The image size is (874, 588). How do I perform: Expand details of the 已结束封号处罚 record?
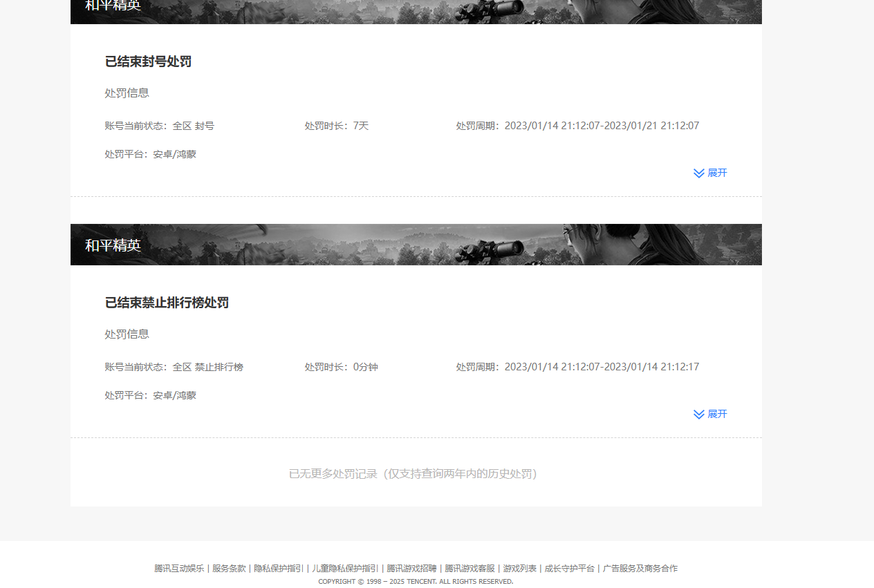710,173
